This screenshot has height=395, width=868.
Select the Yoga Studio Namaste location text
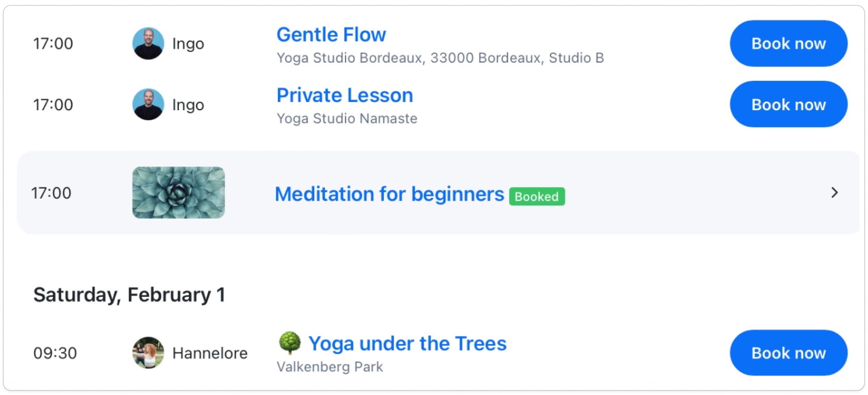tap(347, 118)
